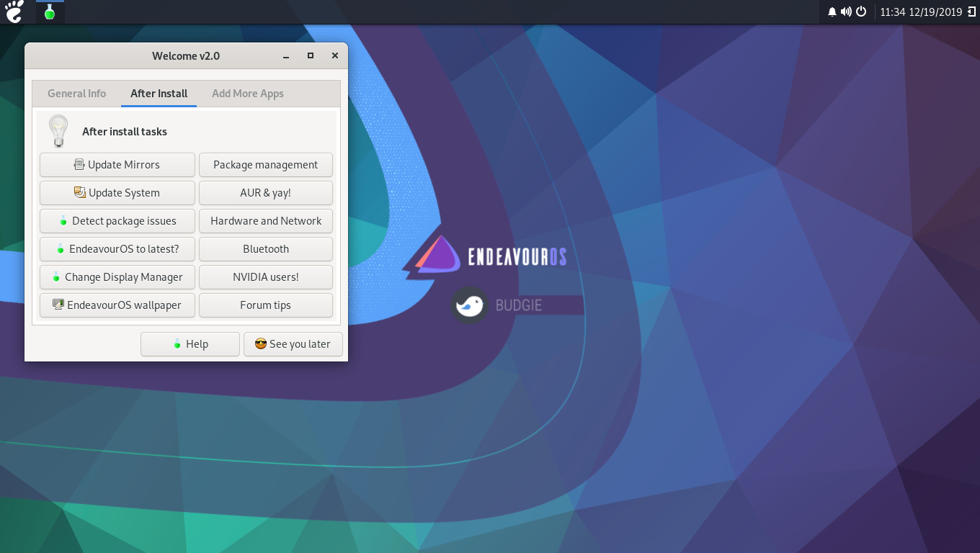
Task: Open Package management info
Action: pyautogui.click(x=265, y=165)
